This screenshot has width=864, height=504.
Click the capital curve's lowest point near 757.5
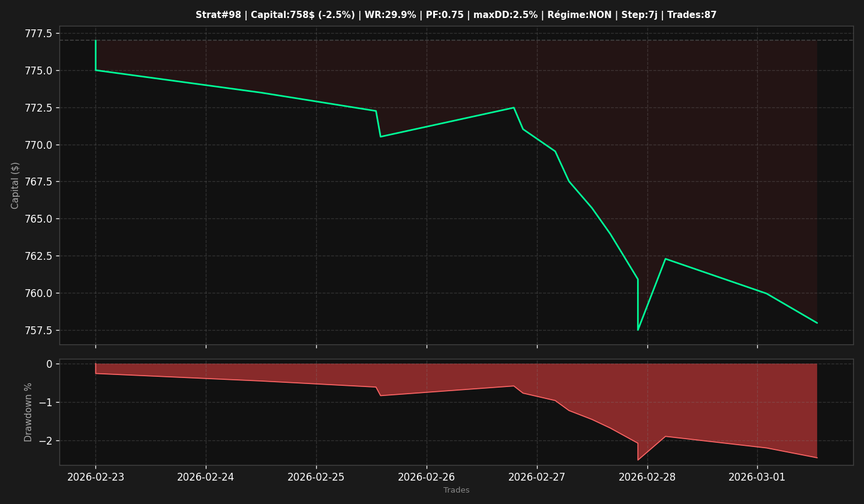pos(638,330)
